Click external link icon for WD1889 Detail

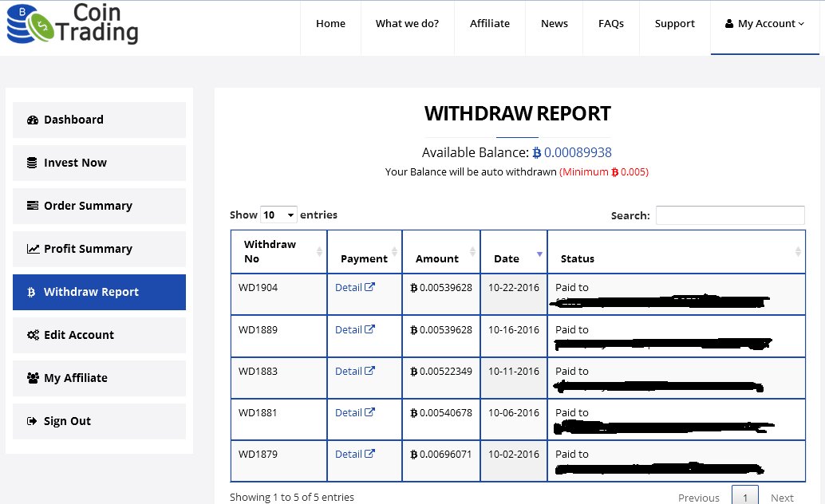pos(370,329)
